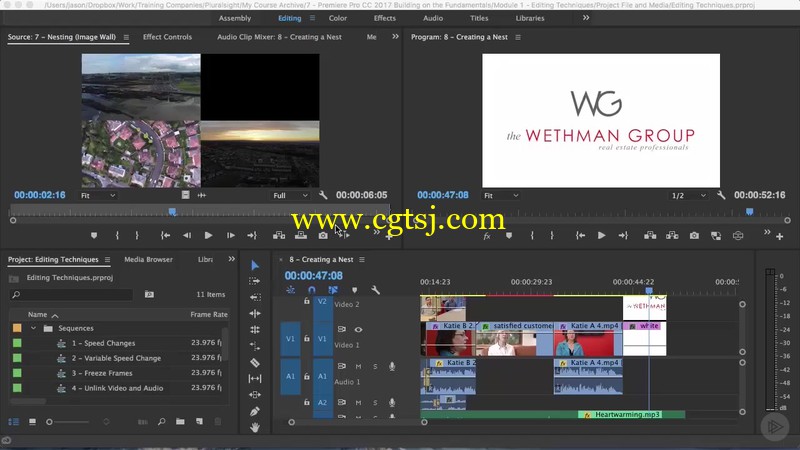Toggle lock on Video 2 track
This screenshot has height=450, width=800.
point(307,302)
